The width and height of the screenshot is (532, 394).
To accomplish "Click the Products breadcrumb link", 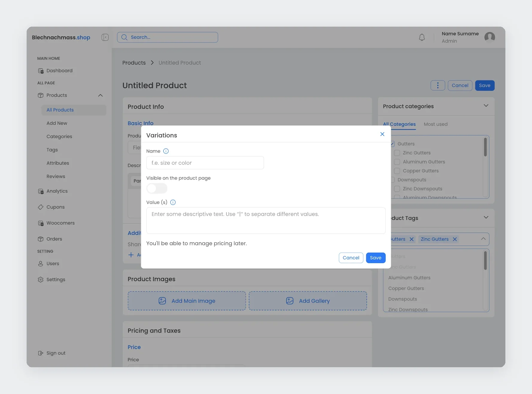I will 134,63.
